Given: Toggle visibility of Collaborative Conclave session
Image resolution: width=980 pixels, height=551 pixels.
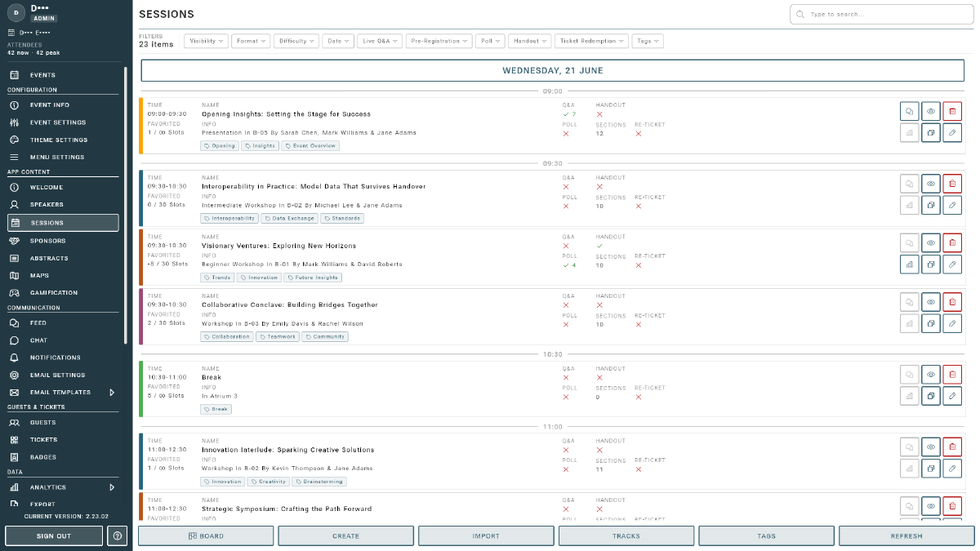Looking at the screenshot, I should (931, 302).
